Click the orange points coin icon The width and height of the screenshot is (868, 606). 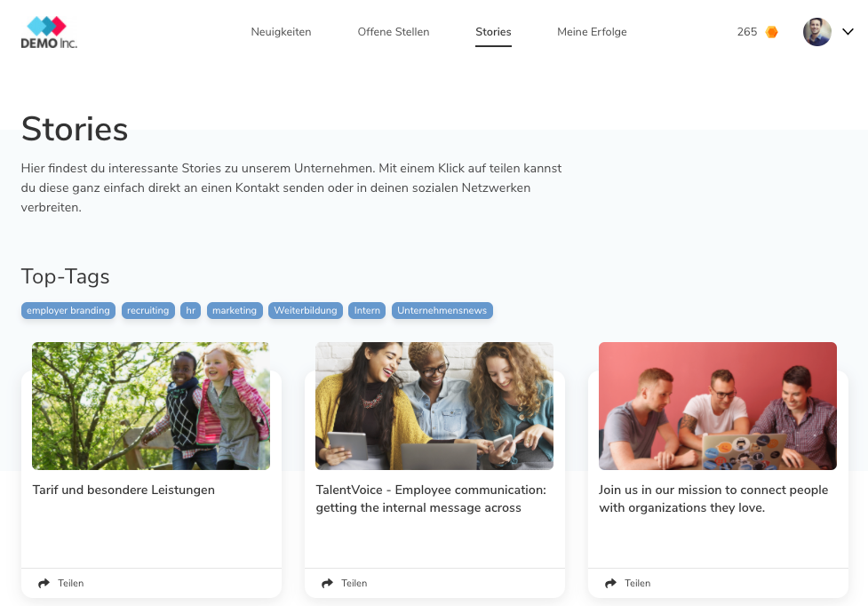click(x=772, y=32)
